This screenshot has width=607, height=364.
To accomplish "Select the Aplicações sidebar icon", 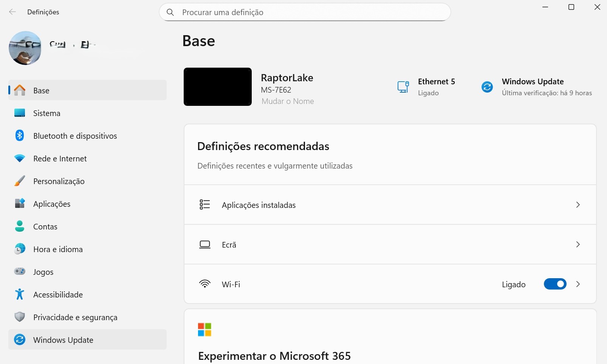I will point(20,204).
